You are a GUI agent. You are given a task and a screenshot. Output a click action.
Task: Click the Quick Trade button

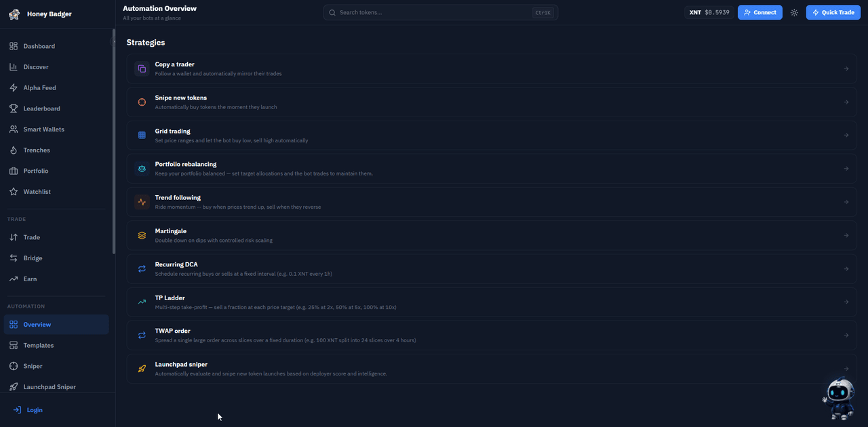(833, 12)
